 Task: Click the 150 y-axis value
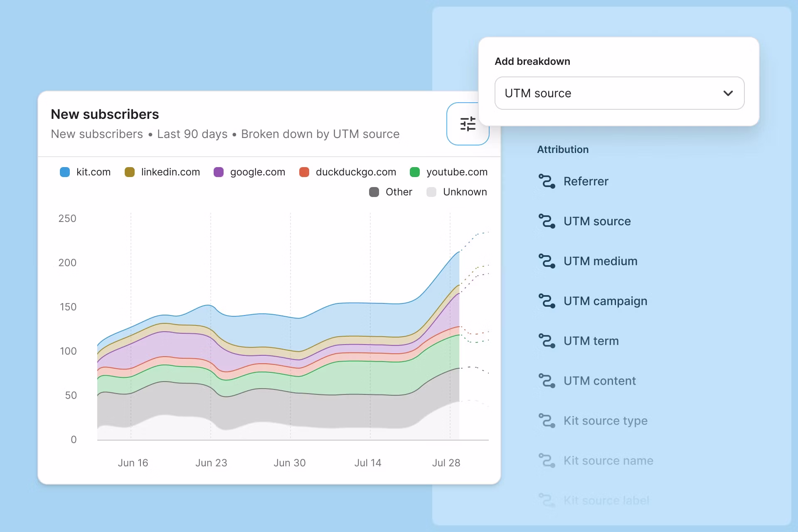point(68,307)
